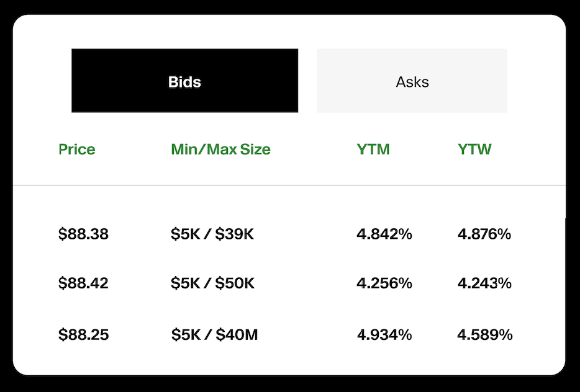Click the Min/Max Size column header

tap(220, 149)
